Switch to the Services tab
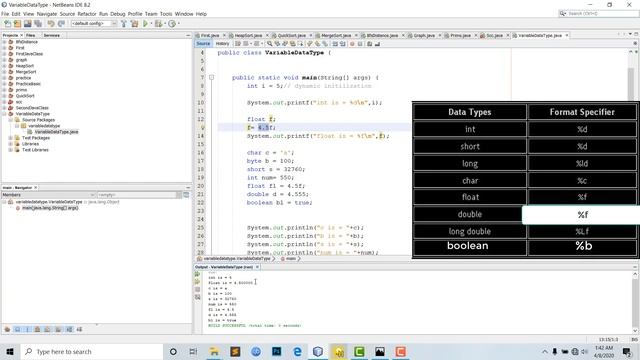Viewport: 640px width, 360px height. click(51, 36)
